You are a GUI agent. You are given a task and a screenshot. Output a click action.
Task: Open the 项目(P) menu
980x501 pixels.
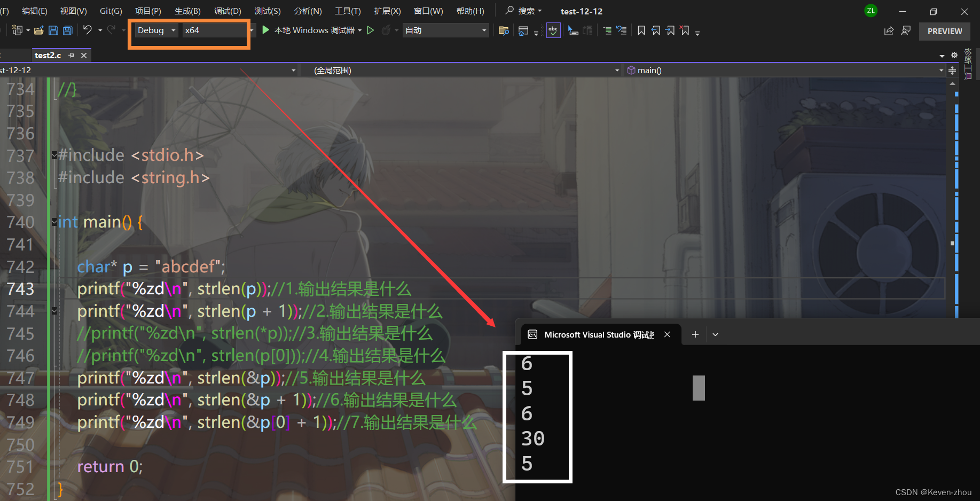(148, 11)
